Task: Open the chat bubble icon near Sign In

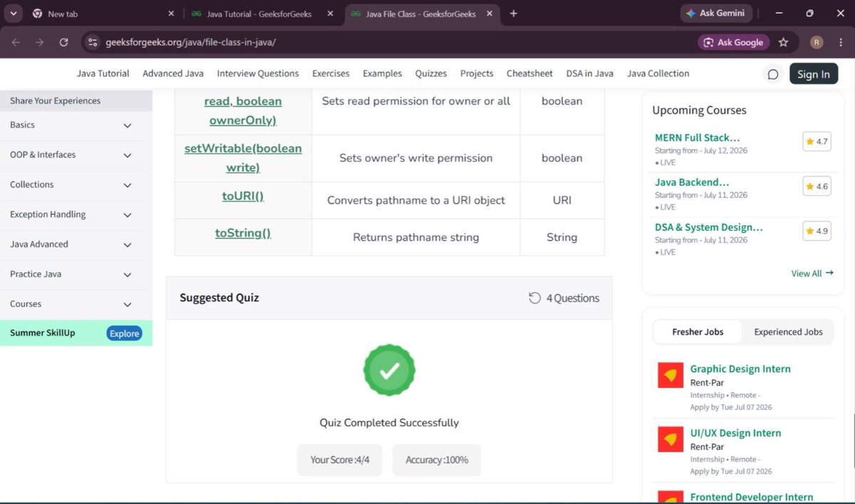Action: tap(772, 74)
